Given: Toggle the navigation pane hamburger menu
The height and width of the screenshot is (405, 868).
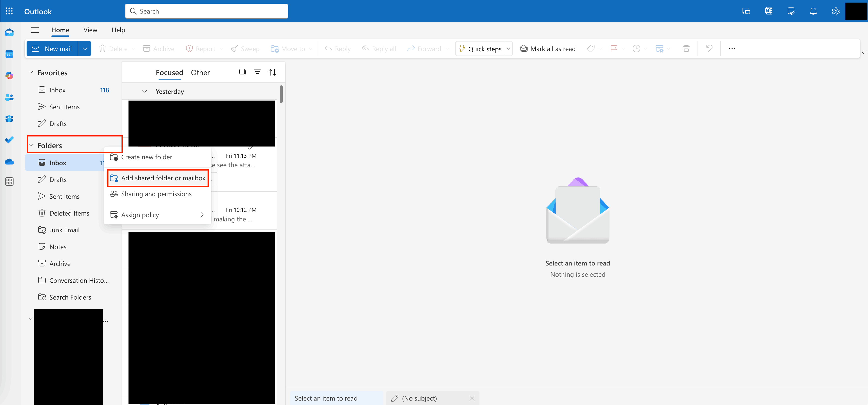Looking at the screenshot, I should (35, 30).
